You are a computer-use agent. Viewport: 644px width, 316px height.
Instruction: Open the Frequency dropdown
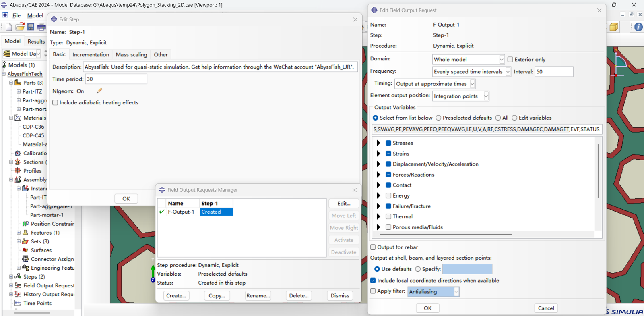point(471,72)
